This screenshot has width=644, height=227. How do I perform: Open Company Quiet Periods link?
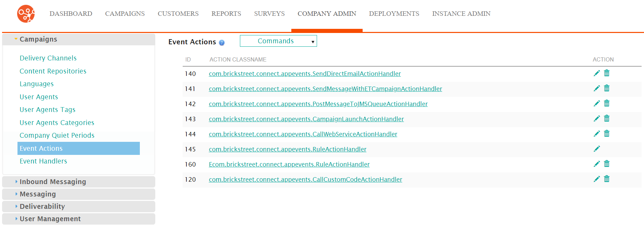click(x=57, y=135)
